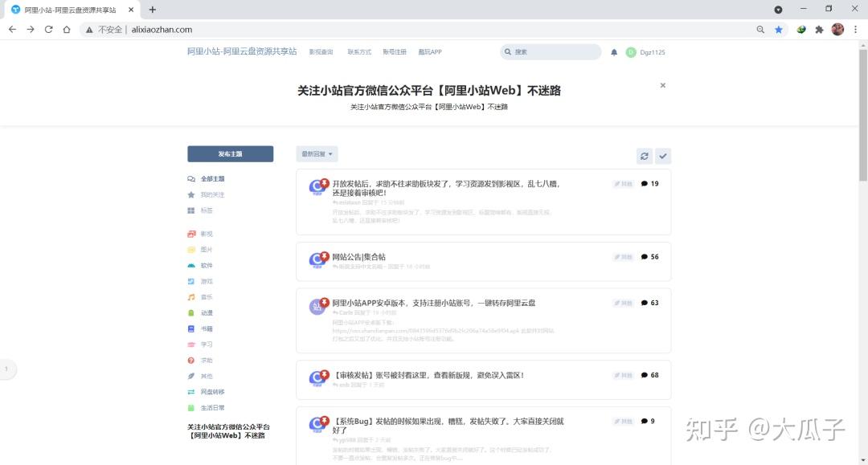This screenshot has height=465, width=868.
Task: Select the 其他 category in sidebar
Action: [200, 376]
